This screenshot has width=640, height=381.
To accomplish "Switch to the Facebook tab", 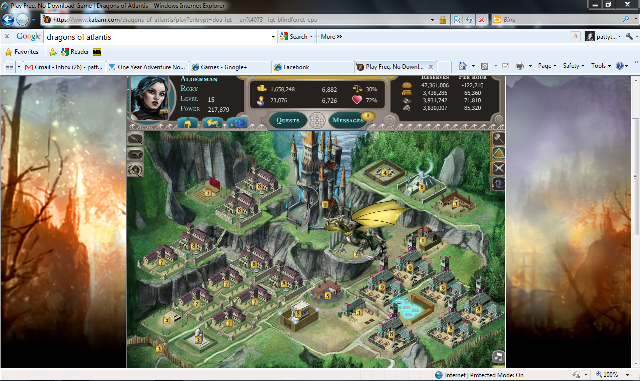I will [312, 67].
